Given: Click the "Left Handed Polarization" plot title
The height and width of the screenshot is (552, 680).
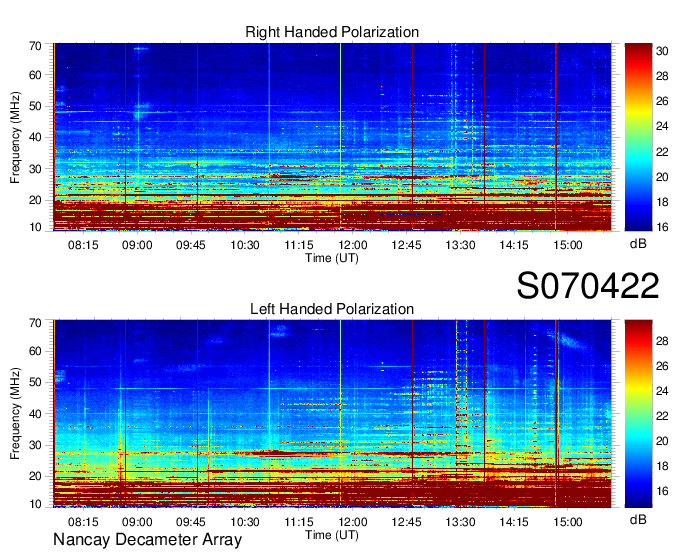Looking at the screenshot, I should tap(332, 309).
